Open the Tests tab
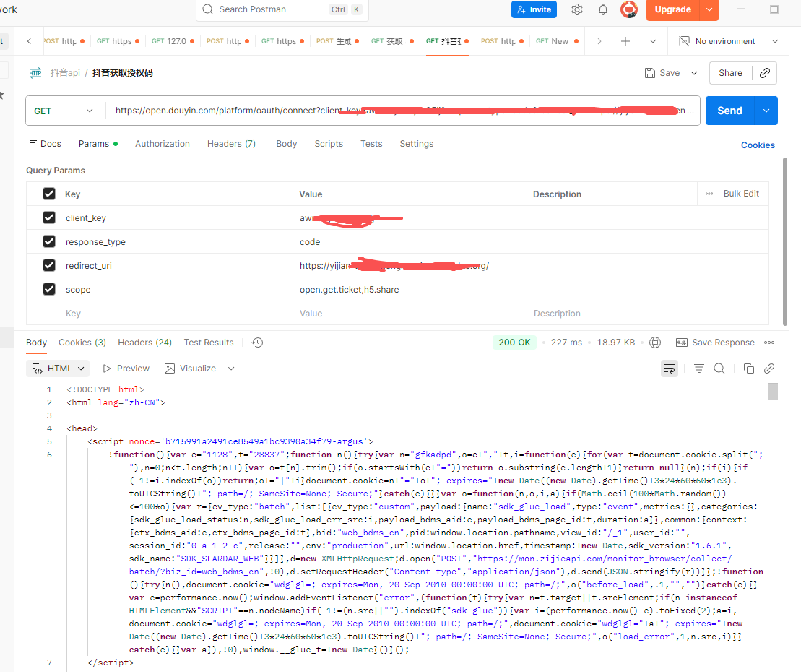Screen dimensions: 801x672 (371, 144)
